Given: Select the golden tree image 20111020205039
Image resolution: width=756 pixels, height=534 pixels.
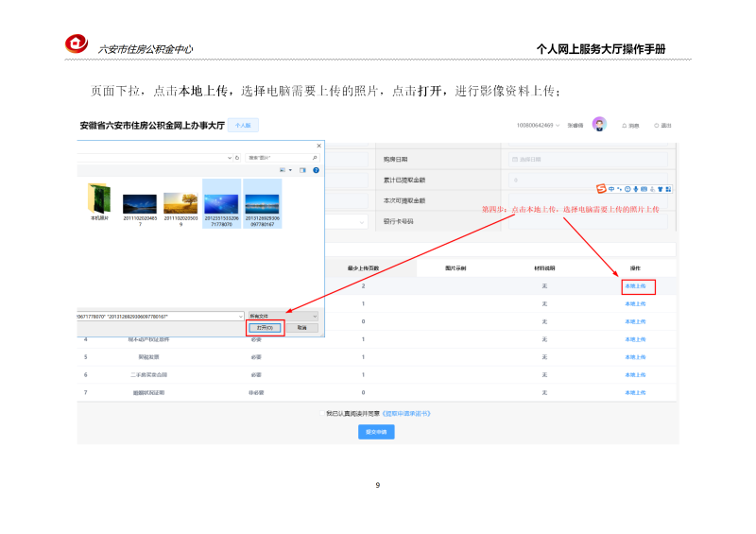Looking at the screenshot, I should (180, 210).
